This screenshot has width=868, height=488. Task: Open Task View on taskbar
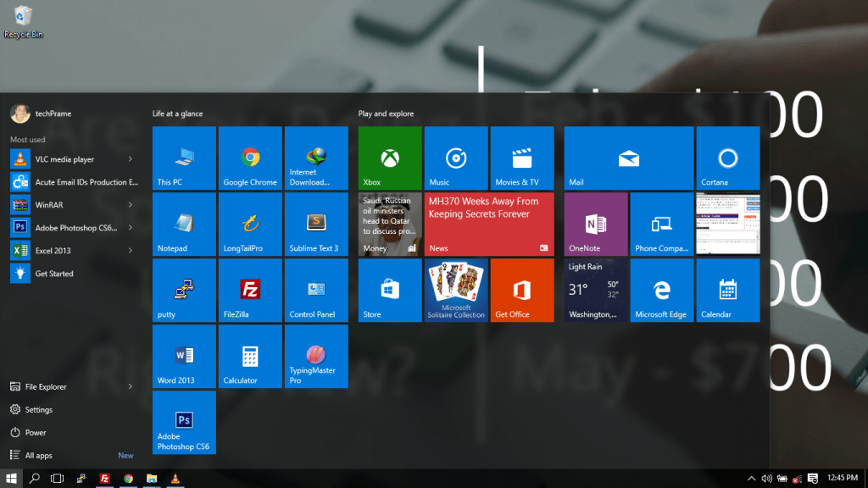[x=57, y=479]
